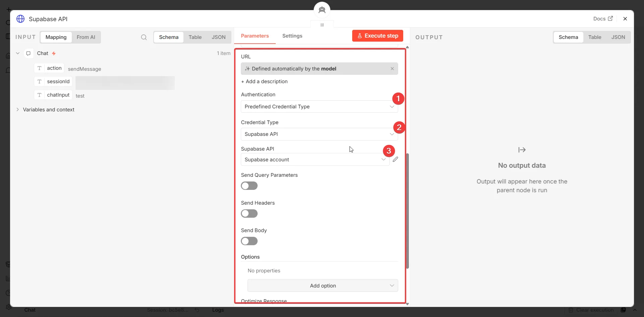Click the sparkle icon in URL field
This screenshot has height=317, width=644.
(247, 69)
